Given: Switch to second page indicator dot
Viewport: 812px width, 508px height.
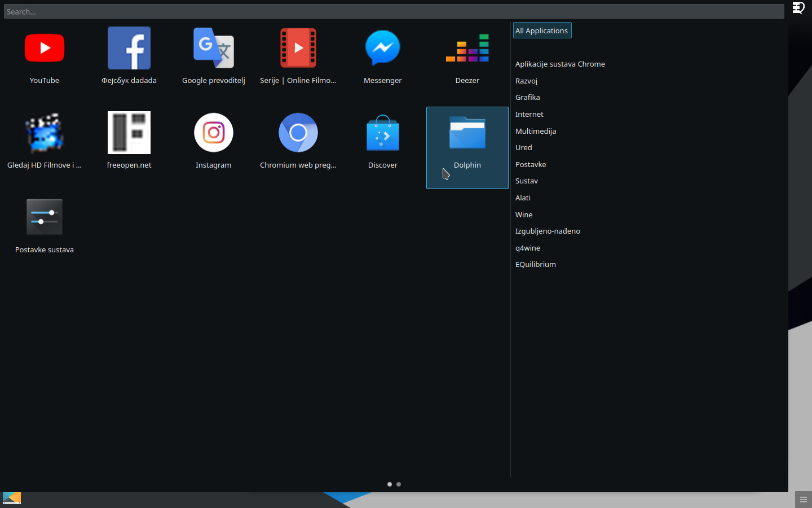Looking at the screenshot, I should [x=399, y=484].
